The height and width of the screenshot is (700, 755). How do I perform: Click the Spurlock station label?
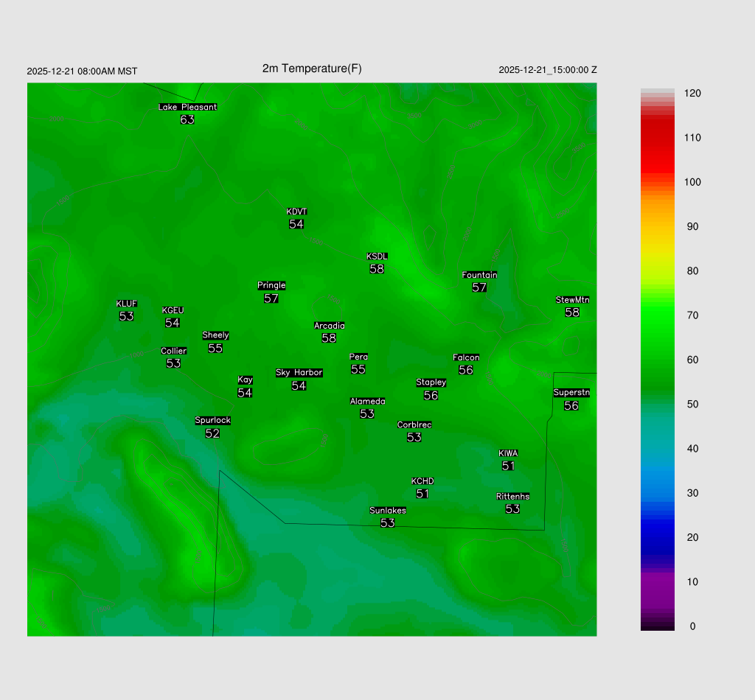click(x=212, y=421)
